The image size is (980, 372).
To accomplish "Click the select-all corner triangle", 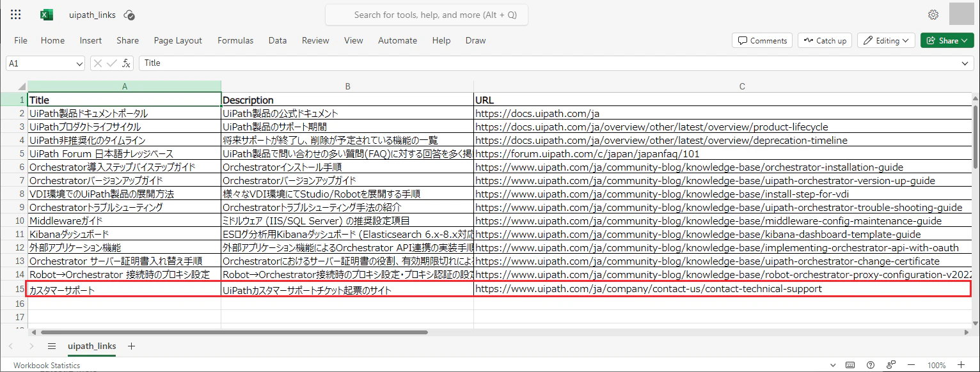I will coord(21,87).
